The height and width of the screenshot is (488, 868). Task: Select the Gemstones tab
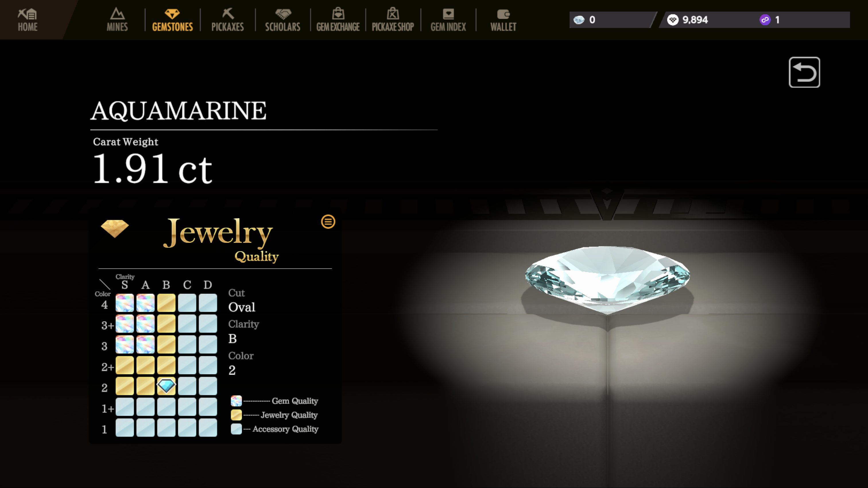coord(172,20)
